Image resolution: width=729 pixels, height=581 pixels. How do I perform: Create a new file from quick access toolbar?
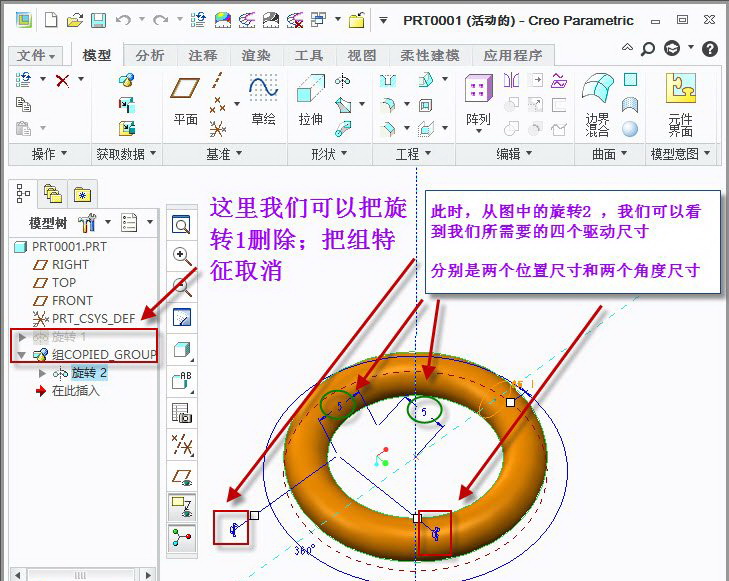point(51,20)
